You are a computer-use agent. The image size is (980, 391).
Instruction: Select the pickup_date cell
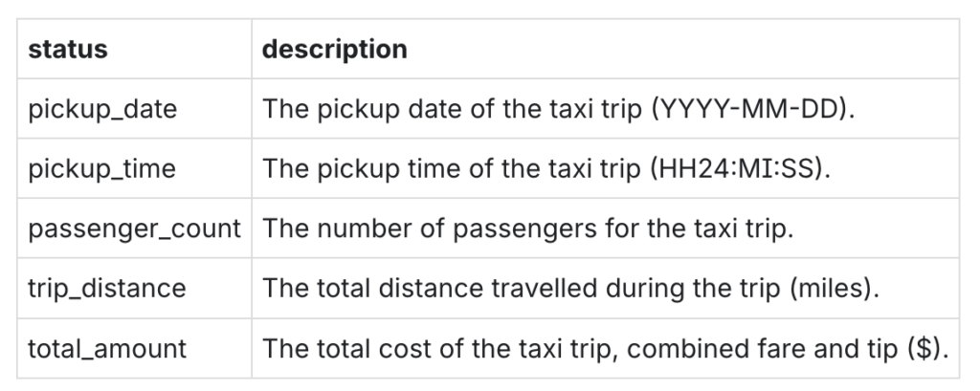pos(102,109)
